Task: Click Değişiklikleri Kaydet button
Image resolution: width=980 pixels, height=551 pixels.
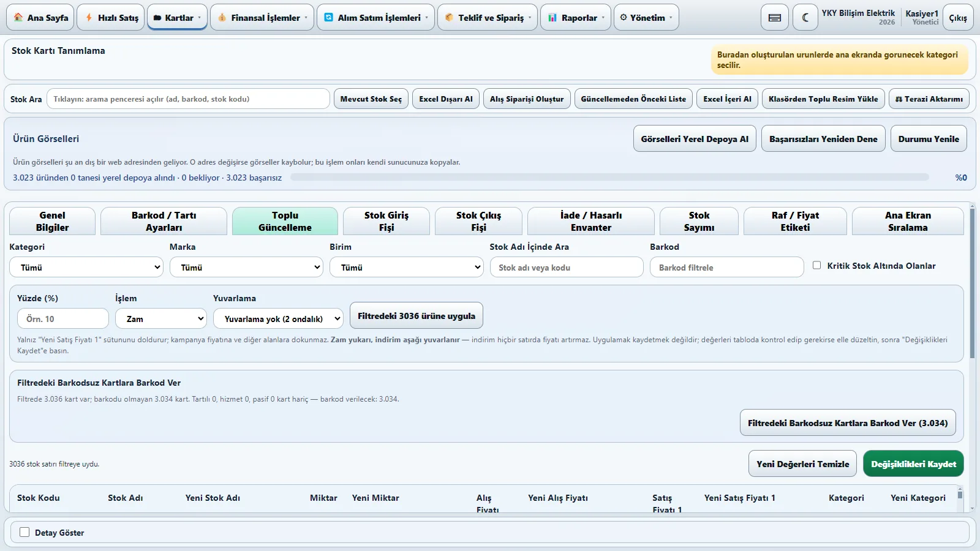Action: coord(913,464)
